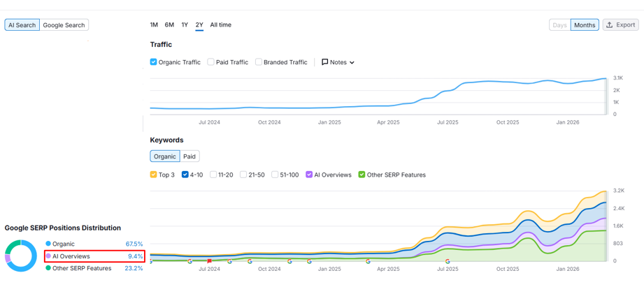Enable the Paid Traffic checkbox
Viewport: 644px width, 287px height.
point(211,62)
